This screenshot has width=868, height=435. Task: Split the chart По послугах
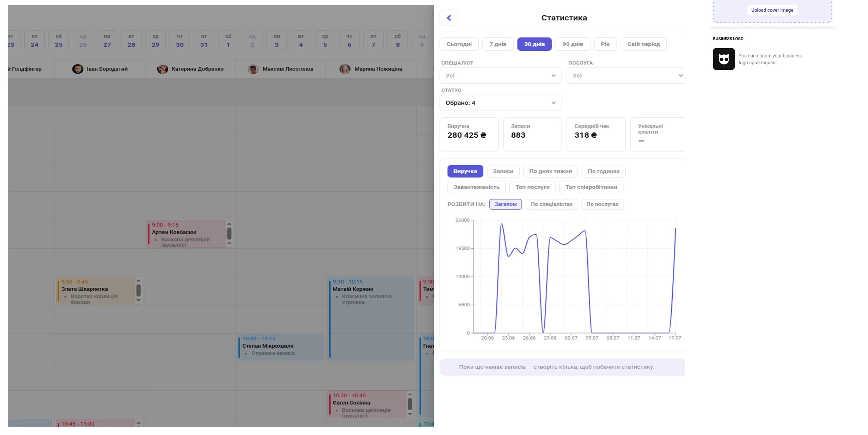(602, 204)
